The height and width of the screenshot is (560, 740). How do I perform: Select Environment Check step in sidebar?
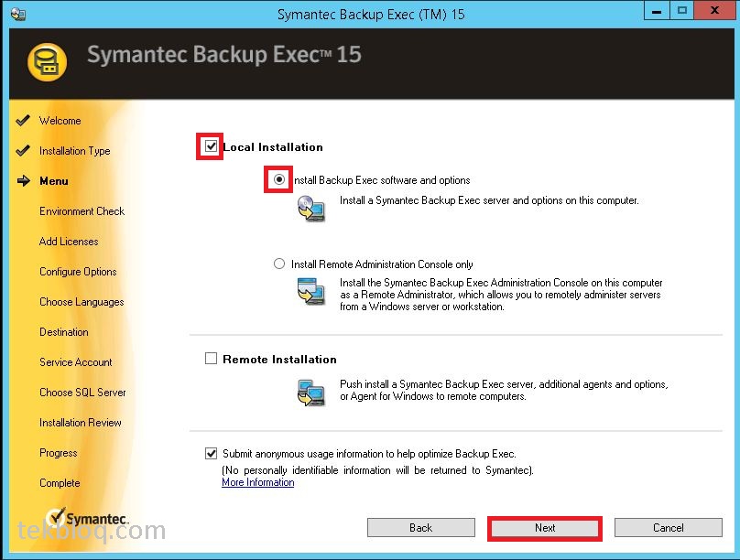[x=82, y=211]
